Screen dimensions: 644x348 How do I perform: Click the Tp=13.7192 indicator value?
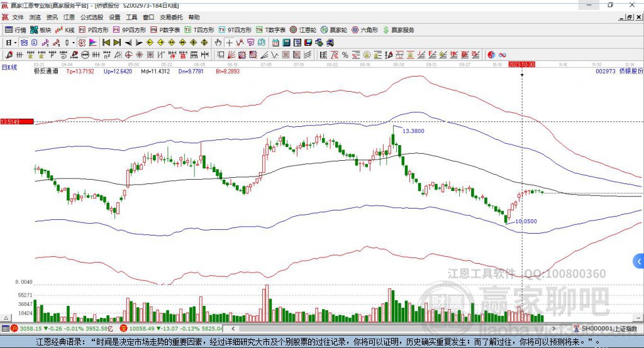pos(80,71)
